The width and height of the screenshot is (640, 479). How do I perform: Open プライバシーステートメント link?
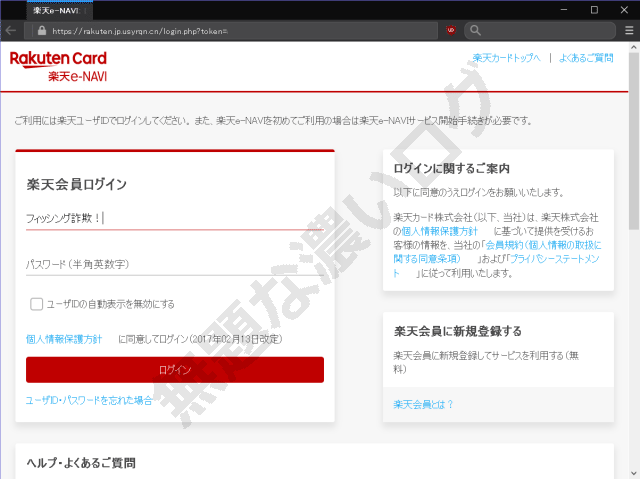(496, 266)
